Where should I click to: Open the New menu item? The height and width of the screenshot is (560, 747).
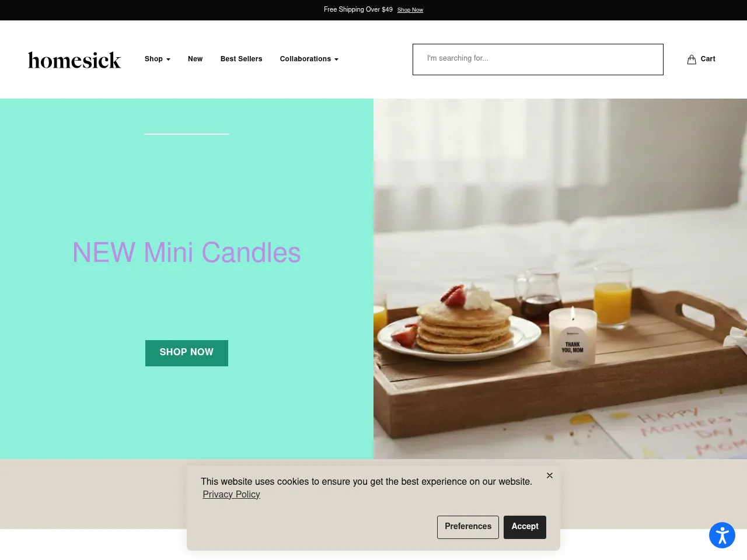196,59
